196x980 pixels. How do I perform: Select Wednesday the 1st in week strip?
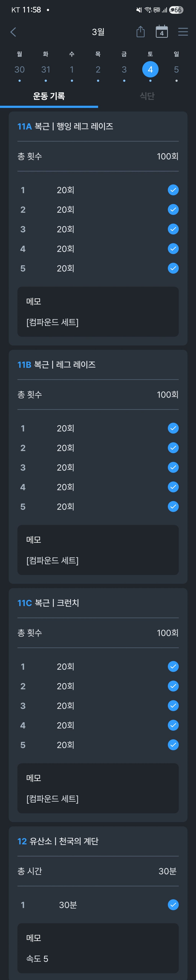[72, 70]
